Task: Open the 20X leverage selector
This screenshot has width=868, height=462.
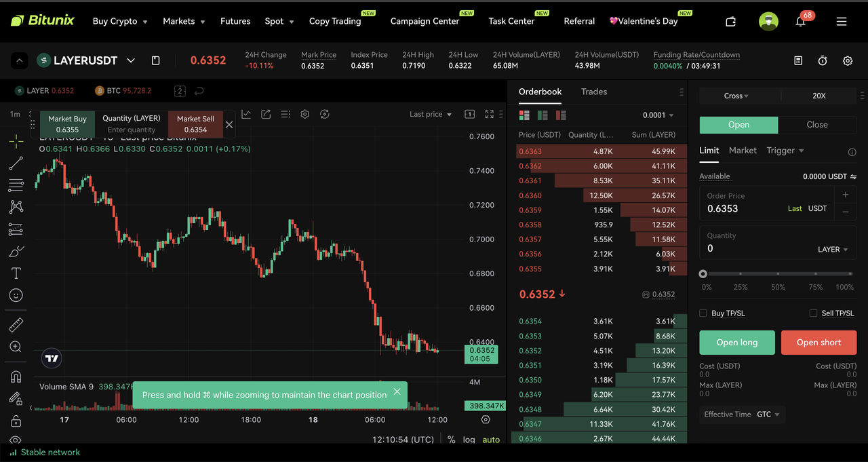Action: click(818, 96)
